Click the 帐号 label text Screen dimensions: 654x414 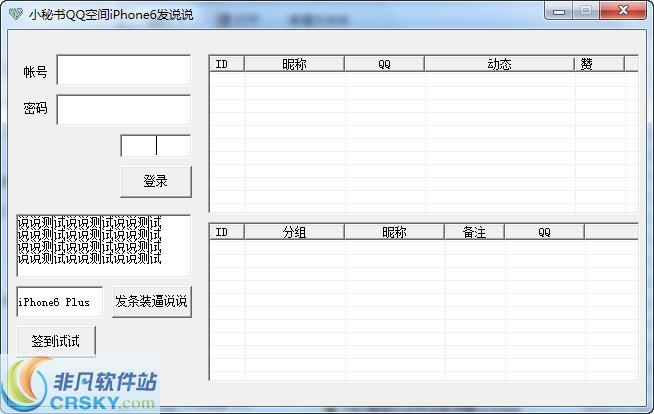(x=35, y=72)
